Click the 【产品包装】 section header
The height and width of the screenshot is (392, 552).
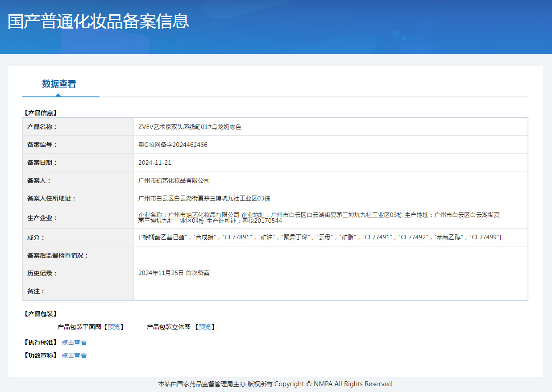[40, 314]
